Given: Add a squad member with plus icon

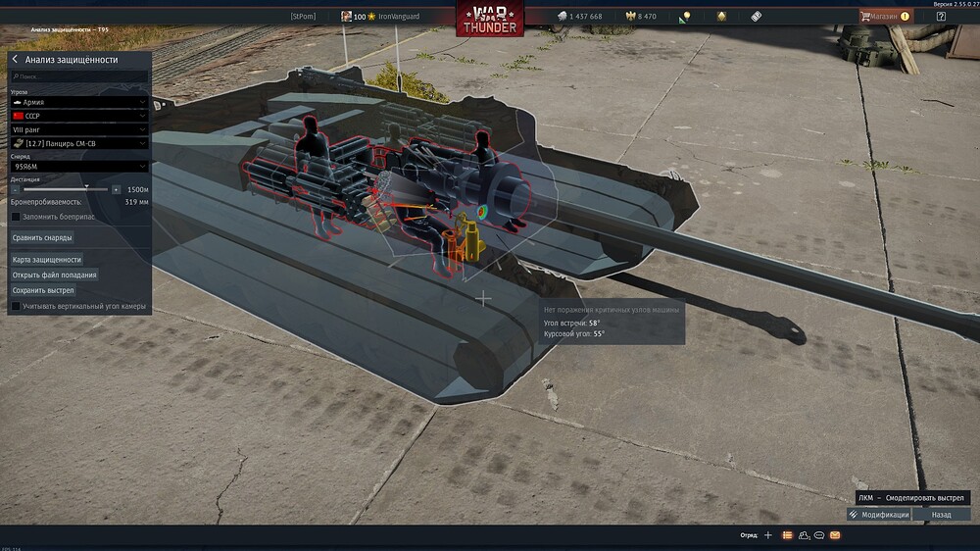Looking at the screenshot, I should coord(768,535).
